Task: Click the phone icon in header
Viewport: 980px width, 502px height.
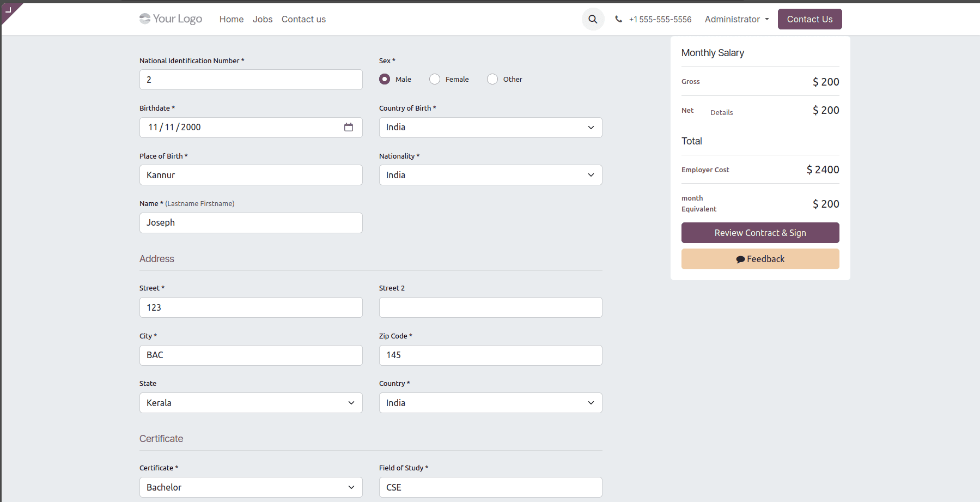Action: [619, 19]
